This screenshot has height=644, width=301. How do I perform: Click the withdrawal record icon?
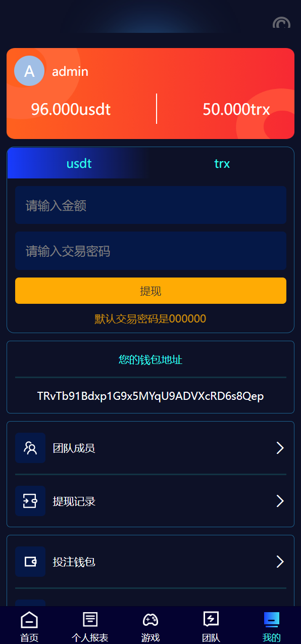(x=30, y=501)
